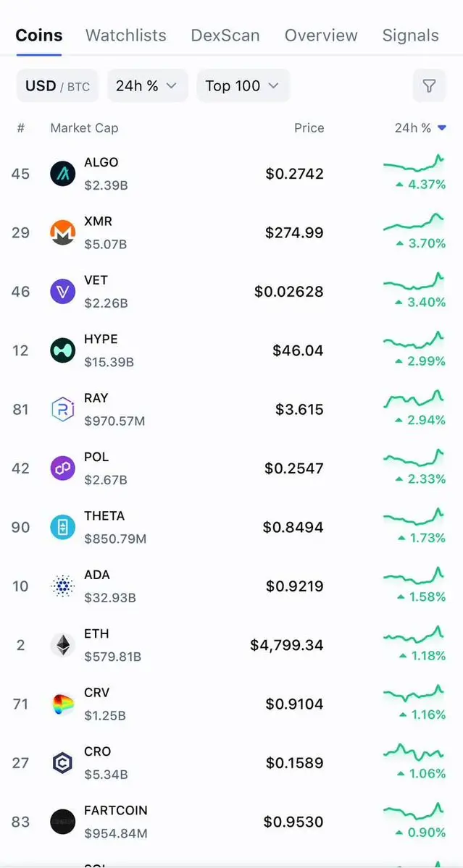
Task: Sort by the Price column header
Action: point(309,128)
